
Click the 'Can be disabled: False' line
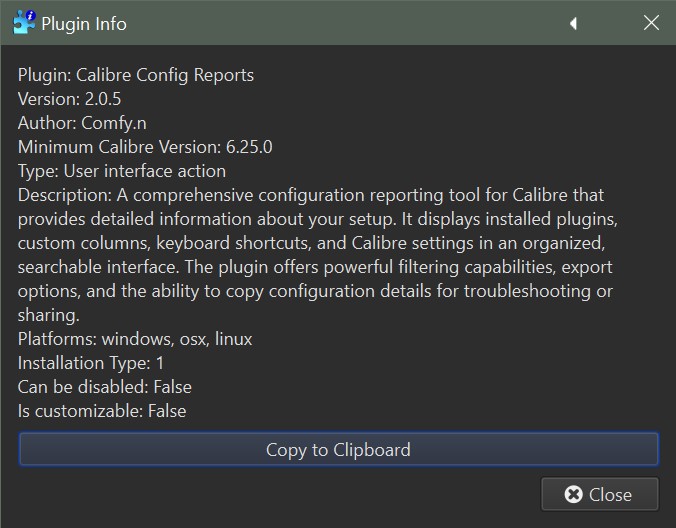coord(105,387)
